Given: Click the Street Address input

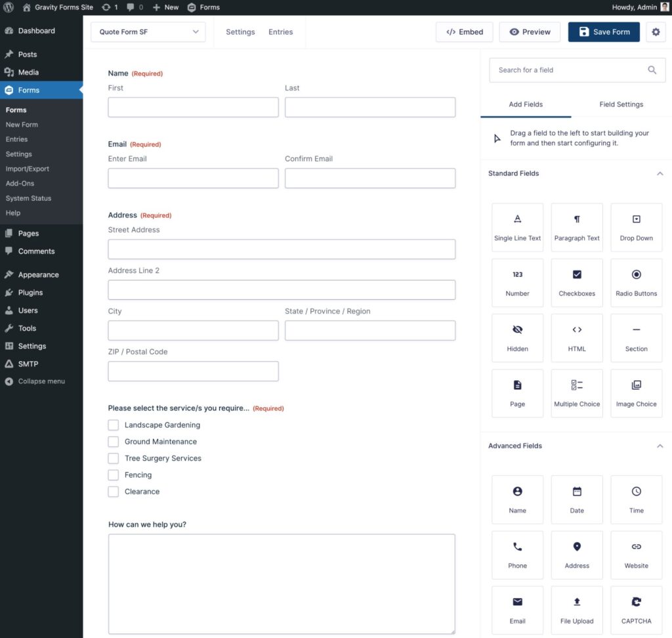Looking at the screenshot, I should pos(282,249).
